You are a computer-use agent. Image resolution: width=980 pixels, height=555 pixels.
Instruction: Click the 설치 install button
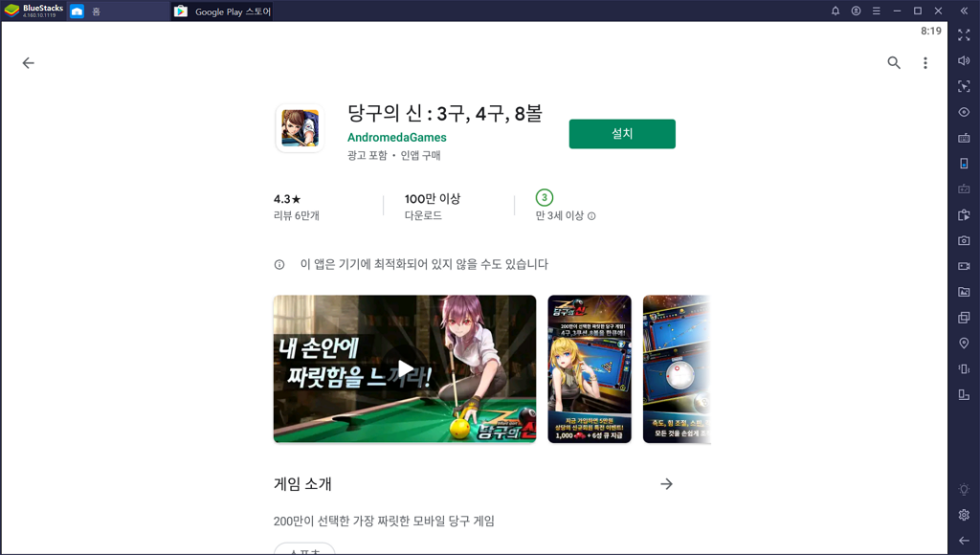pyautogui.click(x=622, y=134)
